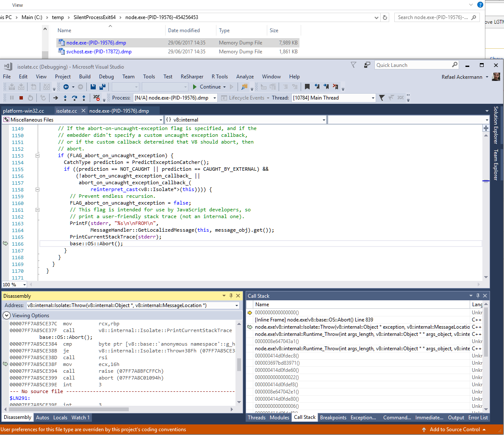Click Add to Source Control
The height and width of the screenshot is (435, 504).
tap(454, 429)
